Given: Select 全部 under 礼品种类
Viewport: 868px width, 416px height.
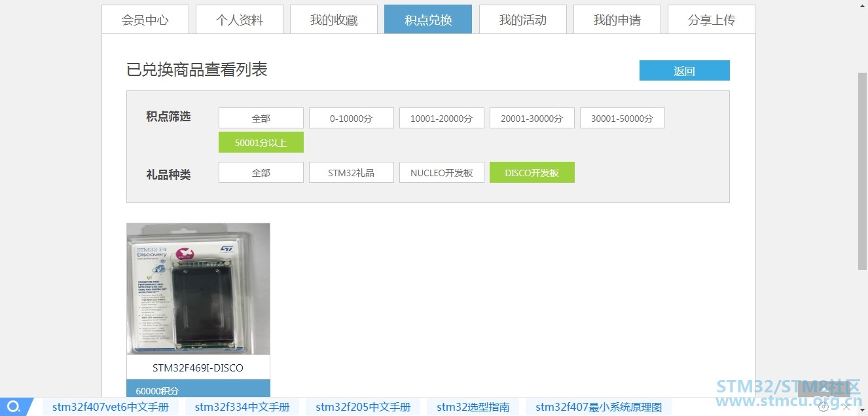Looking at the screenshot, I should tap(261, 173).
